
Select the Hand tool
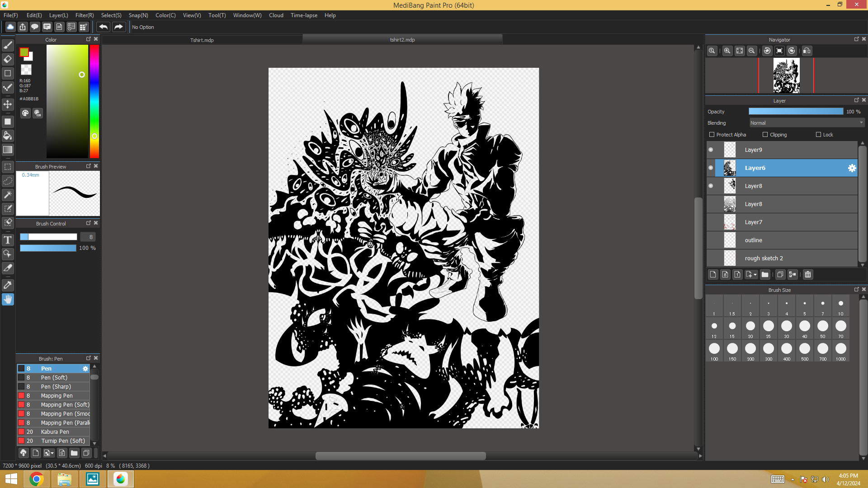click(8, 299)
